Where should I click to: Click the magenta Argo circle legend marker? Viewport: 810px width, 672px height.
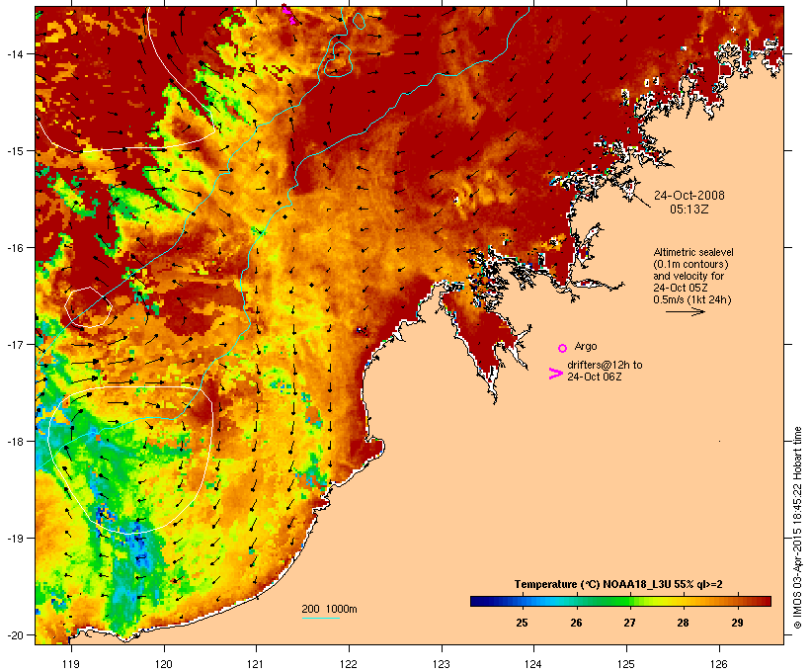563,348
